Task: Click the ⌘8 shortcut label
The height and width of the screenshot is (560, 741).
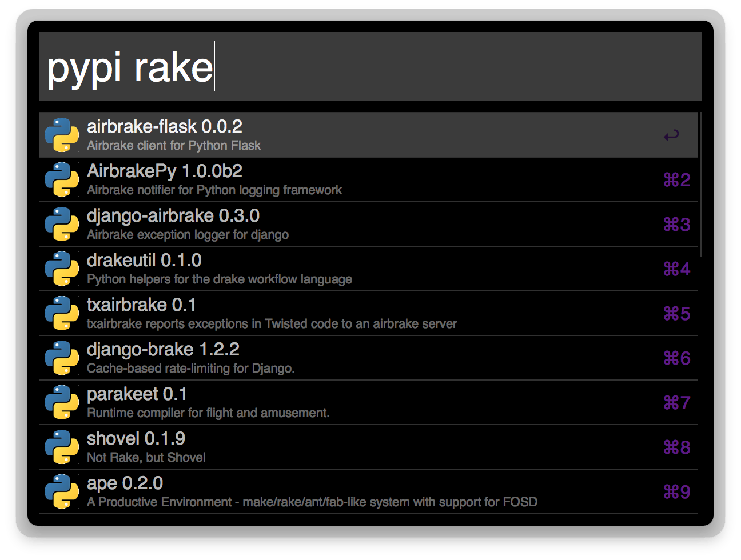Action: pos(677,447)
